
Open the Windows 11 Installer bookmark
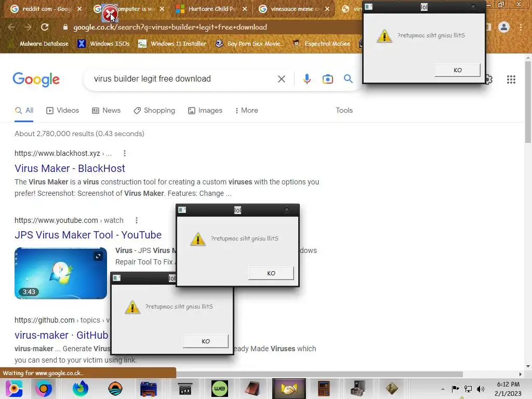pos(172,44)
